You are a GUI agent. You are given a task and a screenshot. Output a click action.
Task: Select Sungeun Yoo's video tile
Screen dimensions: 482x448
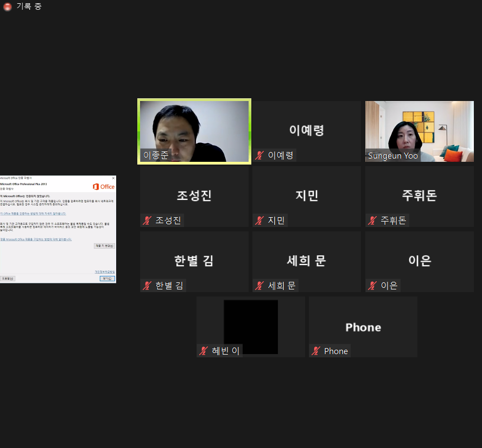point(419,130)
